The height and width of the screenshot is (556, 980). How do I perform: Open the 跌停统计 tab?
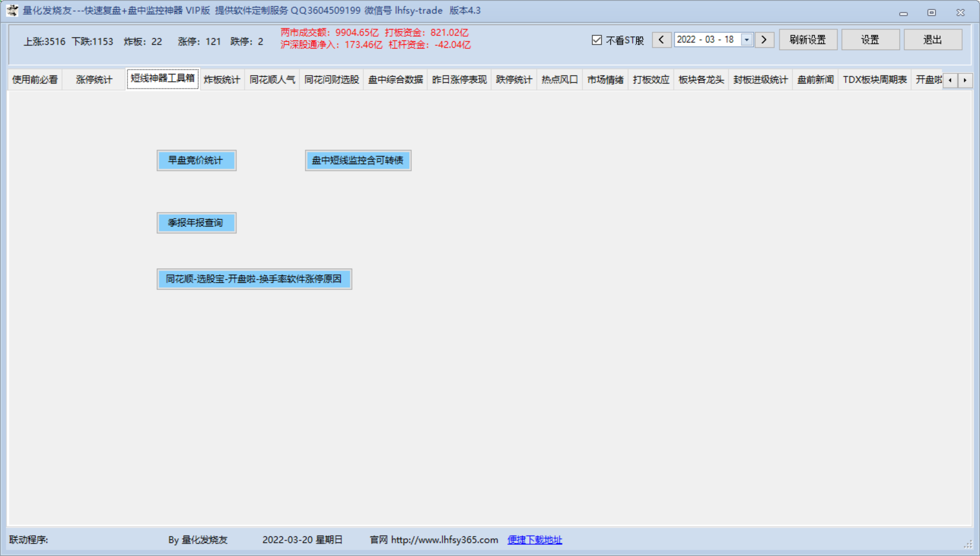point(514,80)
